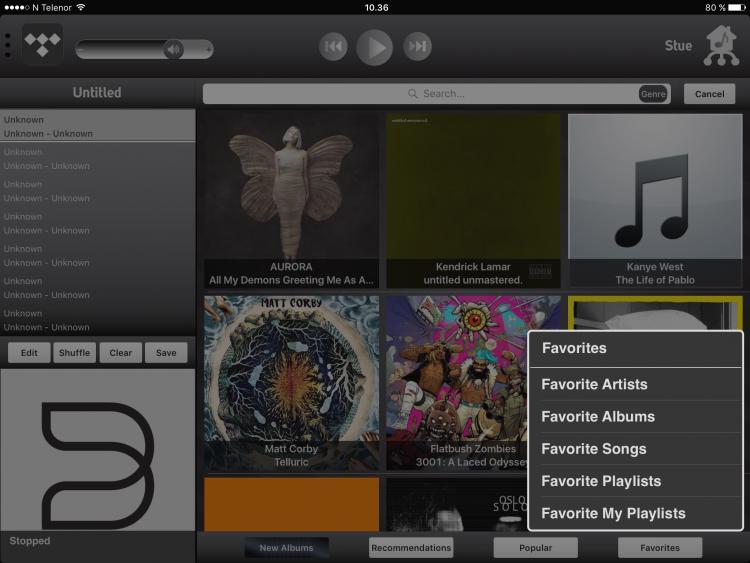
Task: Cancel the search
Action: click(709, 94)
